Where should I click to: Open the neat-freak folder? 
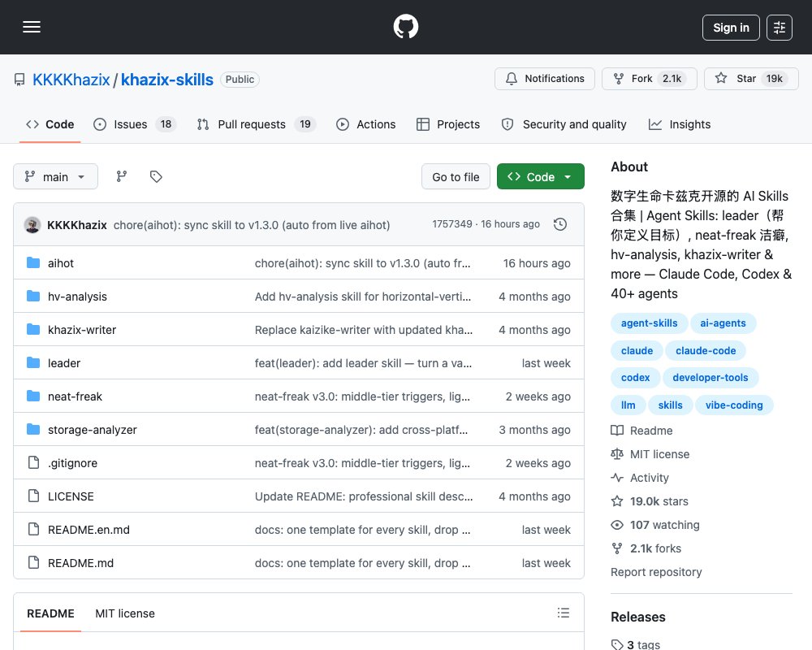[x=75, y=396]
